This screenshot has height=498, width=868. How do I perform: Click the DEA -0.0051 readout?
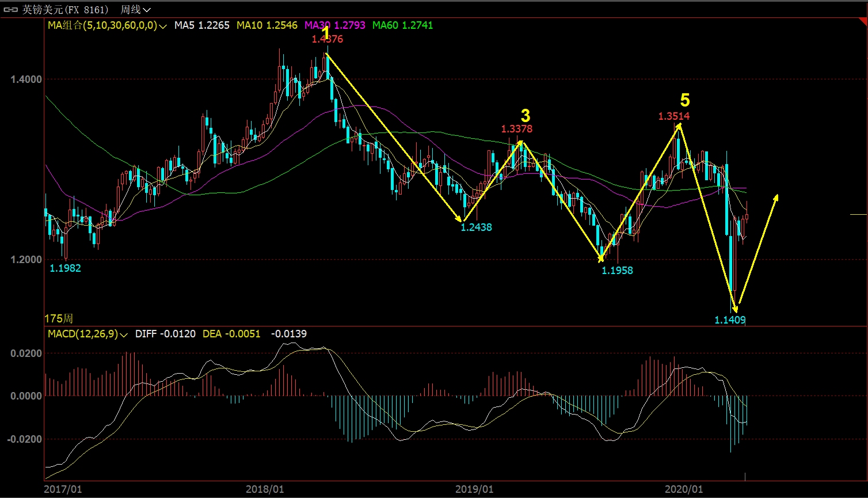(232, 334)
